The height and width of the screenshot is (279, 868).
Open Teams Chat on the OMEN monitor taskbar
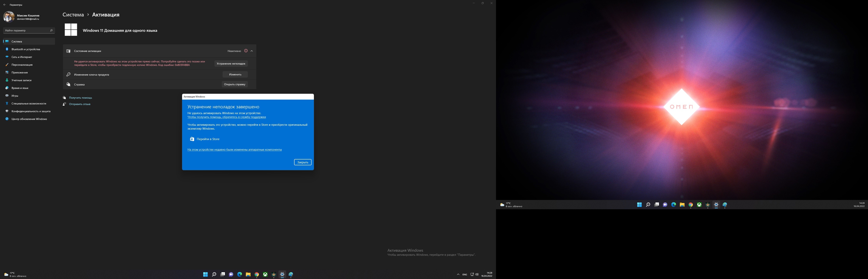click(x=665, y=205)
